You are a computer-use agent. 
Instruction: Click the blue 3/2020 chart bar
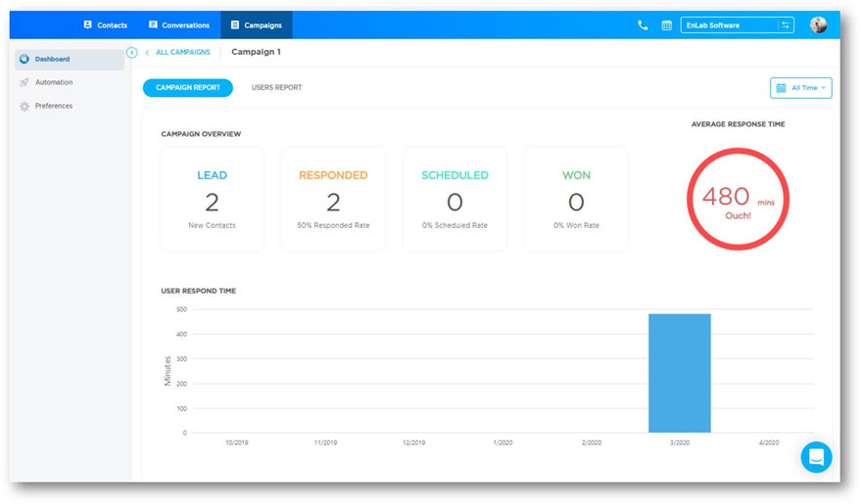[679, 373]
